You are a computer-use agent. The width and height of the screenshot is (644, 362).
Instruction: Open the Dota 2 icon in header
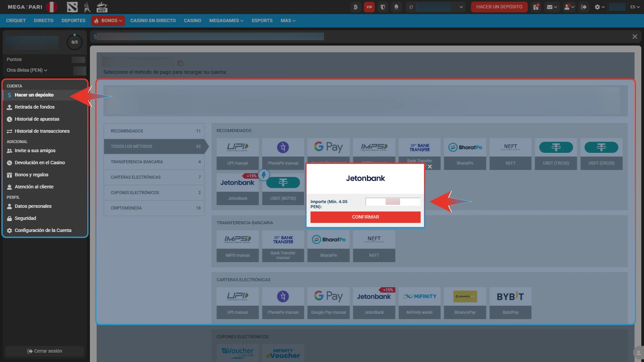click(72, 7)
